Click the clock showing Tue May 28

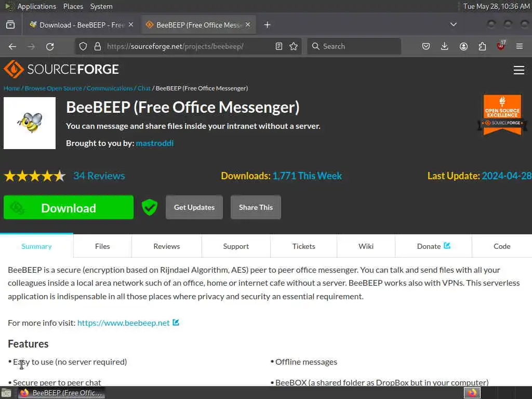pyautogui.click(x=496, y=6)
